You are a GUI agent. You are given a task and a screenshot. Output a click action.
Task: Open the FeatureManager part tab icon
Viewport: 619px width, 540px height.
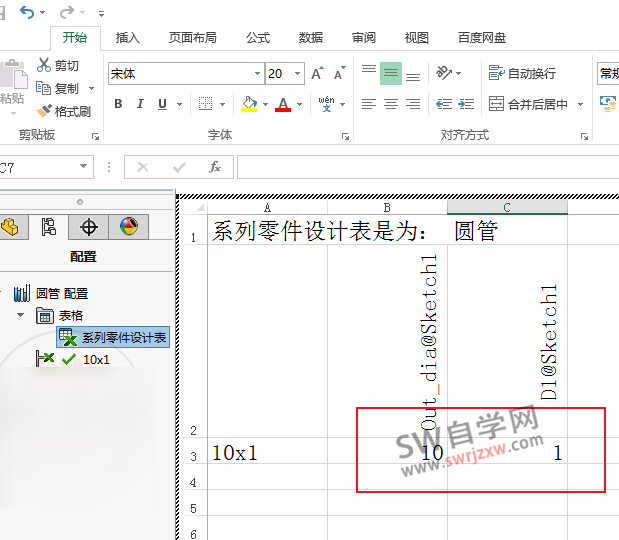(12, 227)
